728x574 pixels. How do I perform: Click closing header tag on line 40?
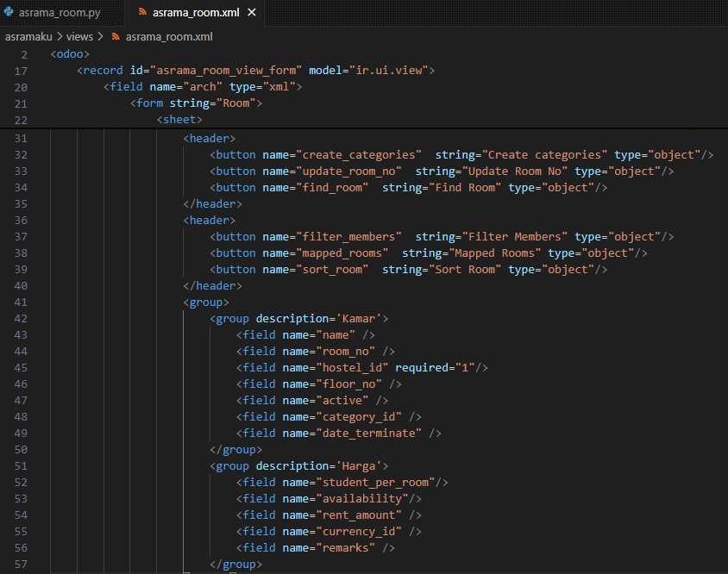[213, 286]
